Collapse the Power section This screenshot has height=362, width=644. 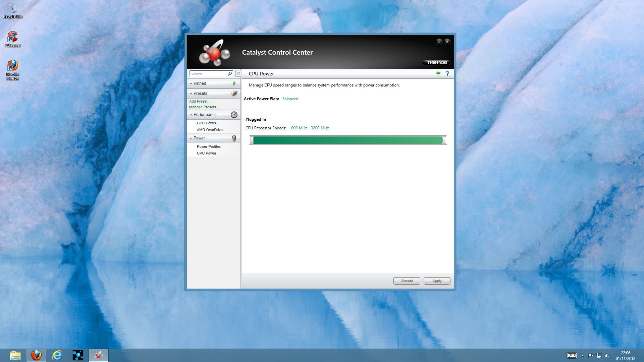pos(191,138)
